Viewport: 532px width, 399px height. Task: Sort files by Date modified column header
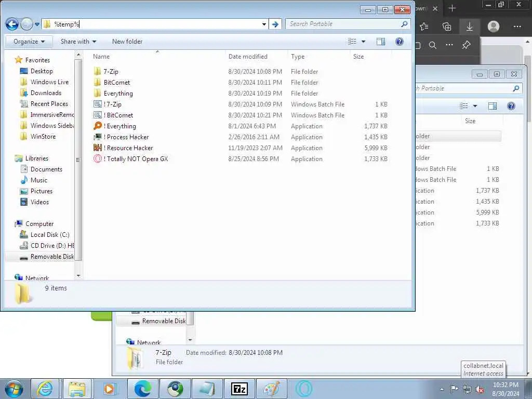tap(248, 57)
